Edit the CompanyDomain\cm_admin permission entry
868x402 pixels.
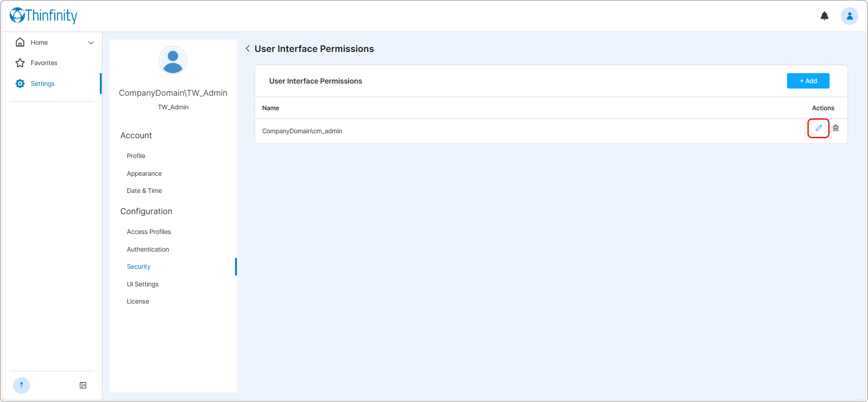pos(818,128)
